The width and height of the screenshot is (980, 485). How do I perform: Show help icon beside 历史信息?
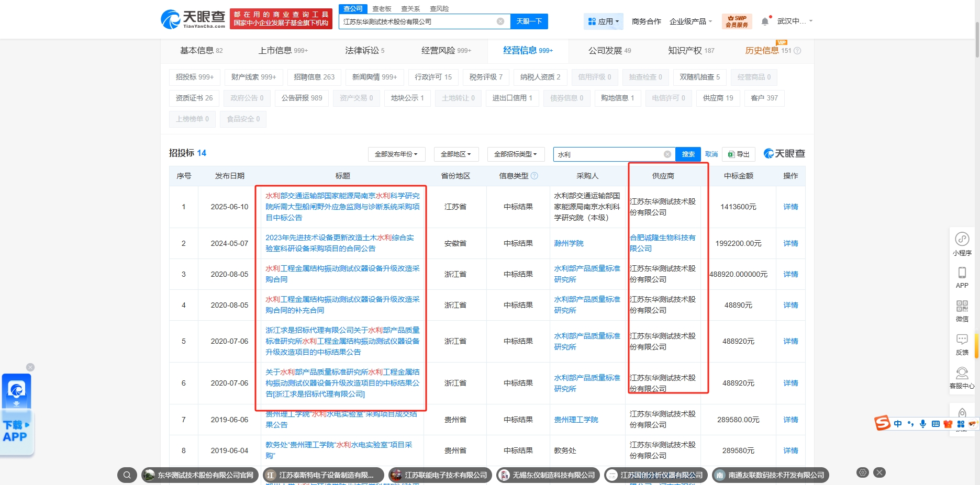coord(797,51)
